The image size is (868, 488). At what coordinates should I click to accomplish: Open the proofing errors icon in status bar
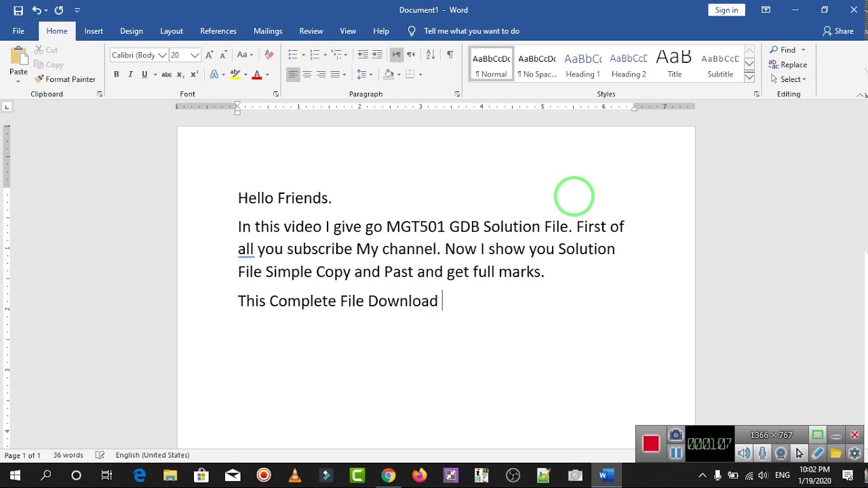click(x=100, y=455)
